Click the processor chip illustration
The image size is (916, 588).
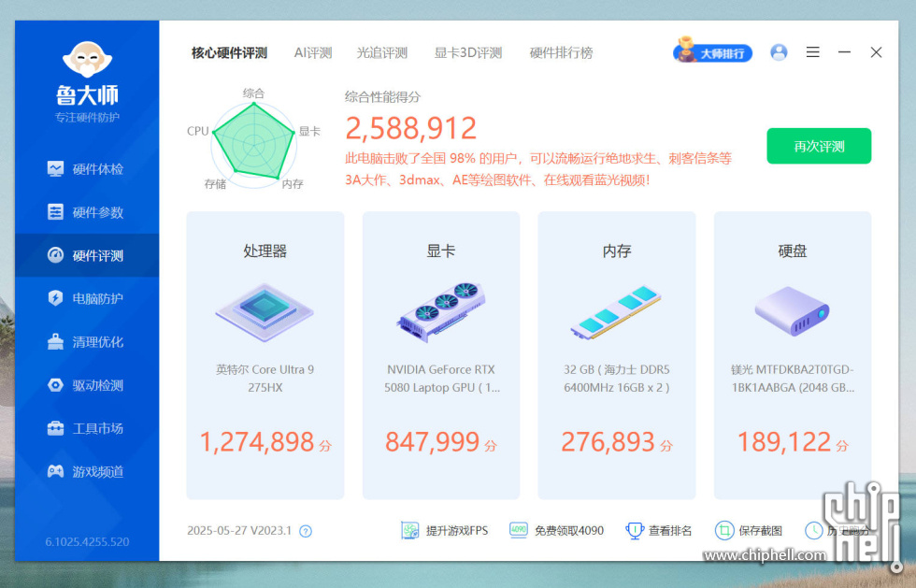pos(265,312)
